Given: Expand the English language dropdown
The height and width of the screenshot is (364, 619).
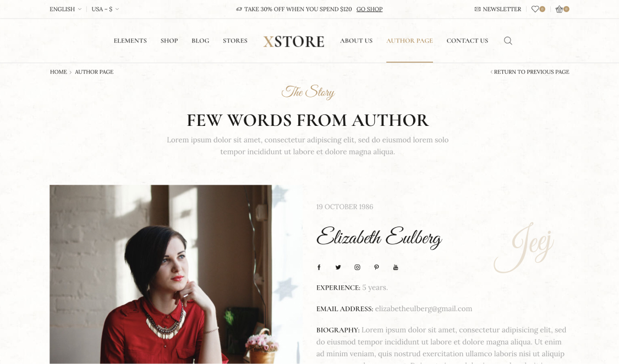Looking at the screenshot, I should click(65, 9).
